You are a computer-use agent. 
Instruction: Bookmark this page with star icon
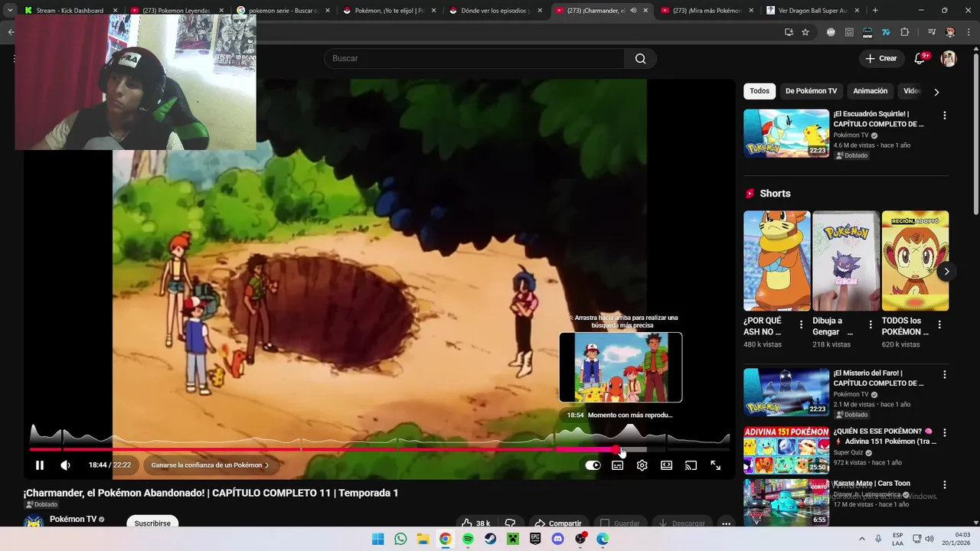tap(805, 32)
